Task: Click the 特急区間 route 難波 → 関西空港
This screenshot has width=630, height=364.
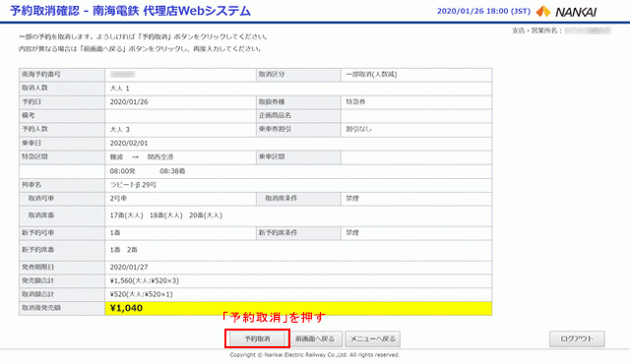Action: [x=142, y=157]
